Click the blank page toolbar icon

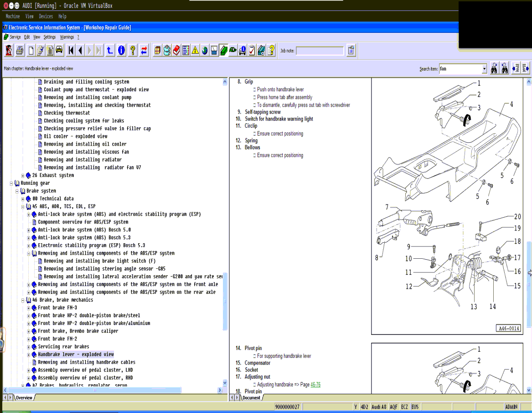point(31,51)
